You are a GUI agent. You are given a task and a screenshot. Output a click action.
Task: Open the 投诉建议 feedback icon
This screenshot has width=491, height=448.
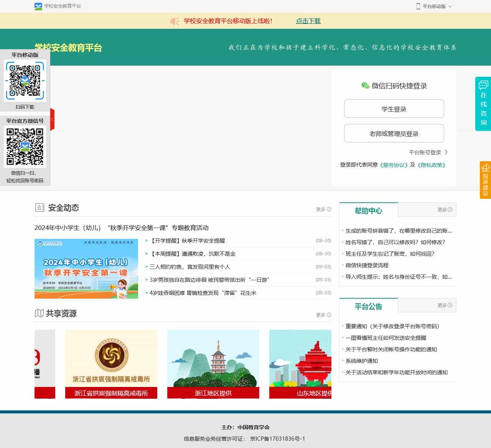[x=486, y=168]
